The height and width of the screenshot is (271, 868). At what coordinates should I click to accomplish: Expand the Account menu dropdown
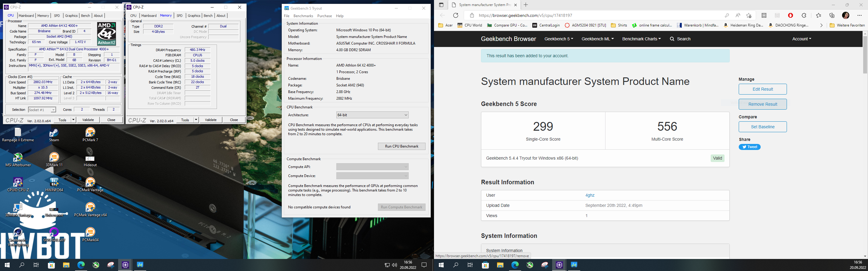(802, 39)
